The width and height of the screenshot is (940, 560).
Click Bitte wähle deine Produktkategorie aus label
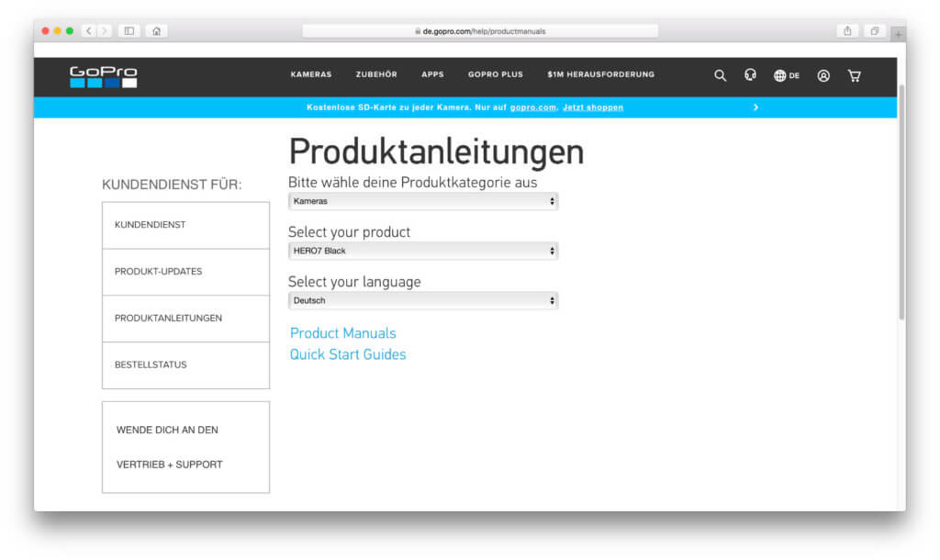pyautogui.click(x=412, y=183)
